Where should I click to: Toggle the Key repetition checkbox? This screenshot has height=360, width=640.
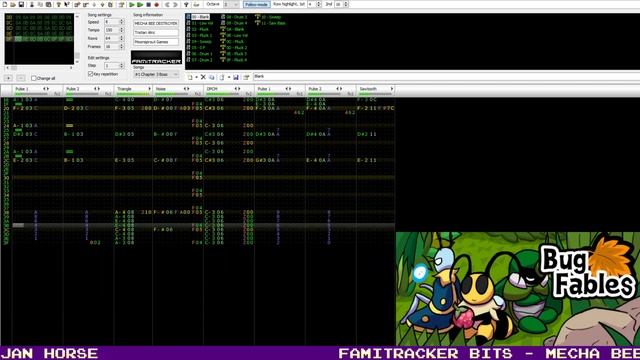(x=91, y=74)
